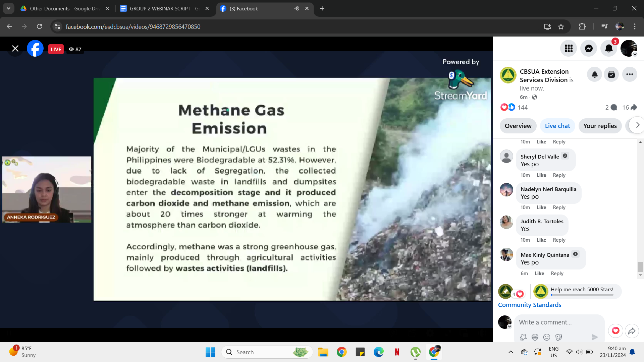Expand the tab search dropdown in Chrome
Viewport: 644px width, 362px height.
point(8,8)
